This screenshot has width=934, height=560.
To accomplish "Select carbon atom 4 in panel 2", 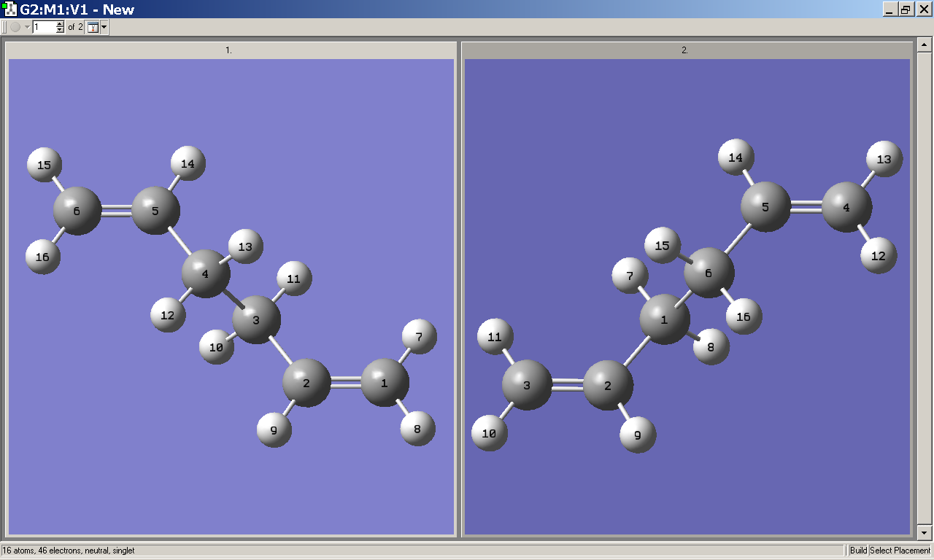I will click(x=846, y=207).
